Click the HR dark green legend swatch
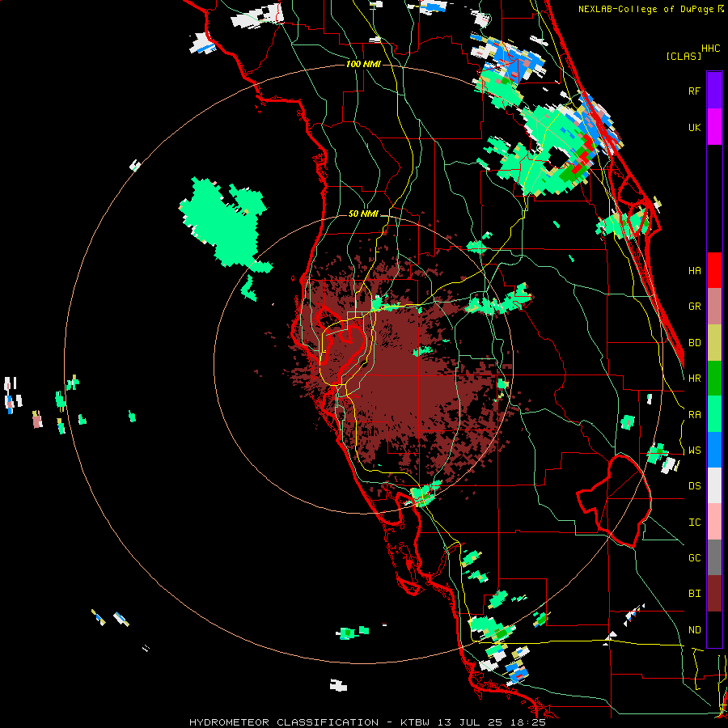This screenshot has width=728, height=728. [714, 379]
